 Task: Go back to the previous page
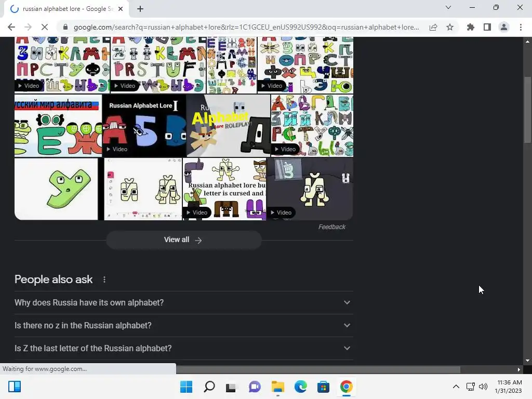pyautogui.click(x=11, y=27)
